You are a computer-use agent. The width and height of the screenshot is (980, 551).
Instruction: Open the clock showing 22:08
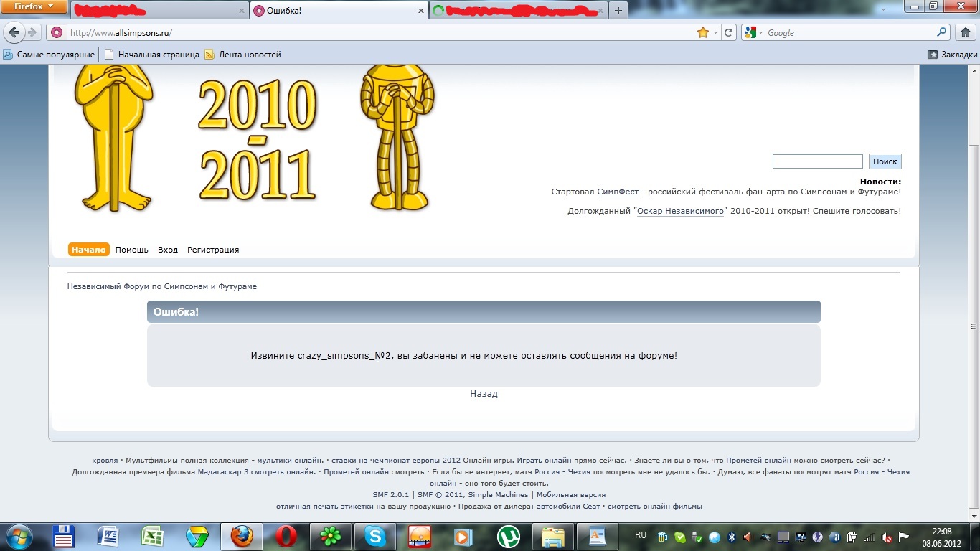click(x=941, y=537)
